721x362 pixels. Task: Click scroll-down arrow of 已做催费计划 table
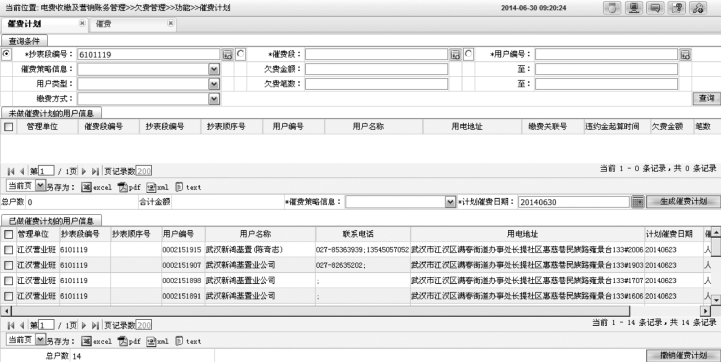[x=715, y=300]
